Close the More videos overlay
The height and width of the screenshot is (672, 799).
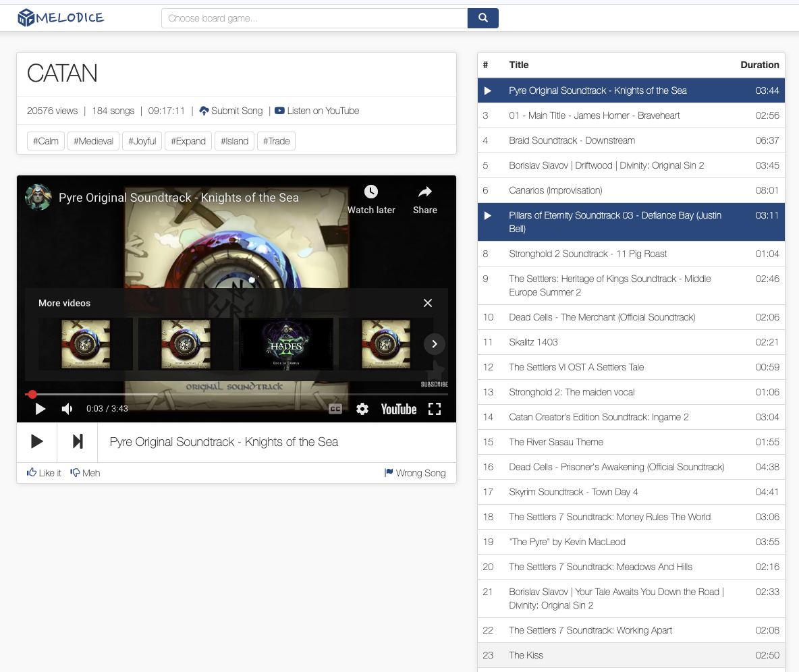coord(428,303)
